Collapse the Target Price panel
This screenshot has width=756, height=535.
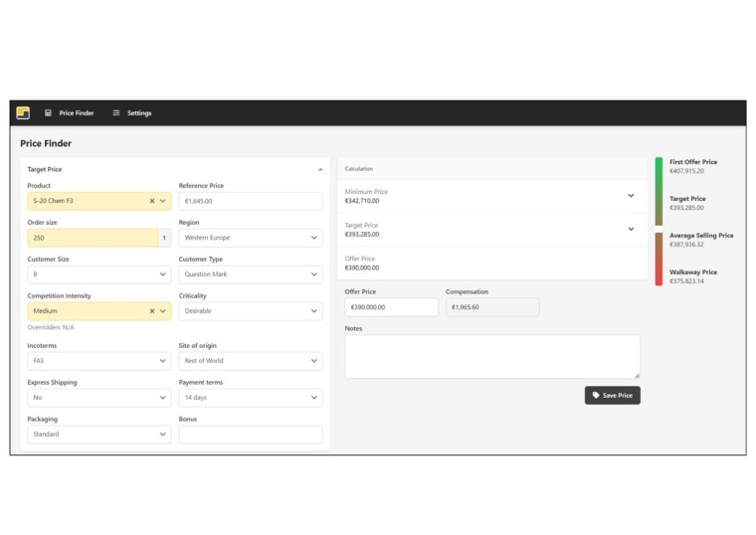point(320,170)
